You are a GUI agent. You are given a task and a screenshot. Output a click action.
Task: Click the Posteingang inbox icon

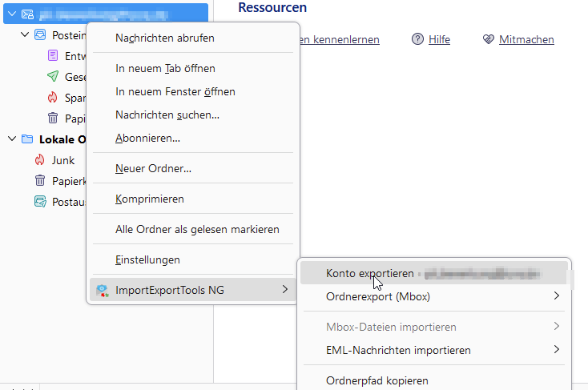point(40,35)
